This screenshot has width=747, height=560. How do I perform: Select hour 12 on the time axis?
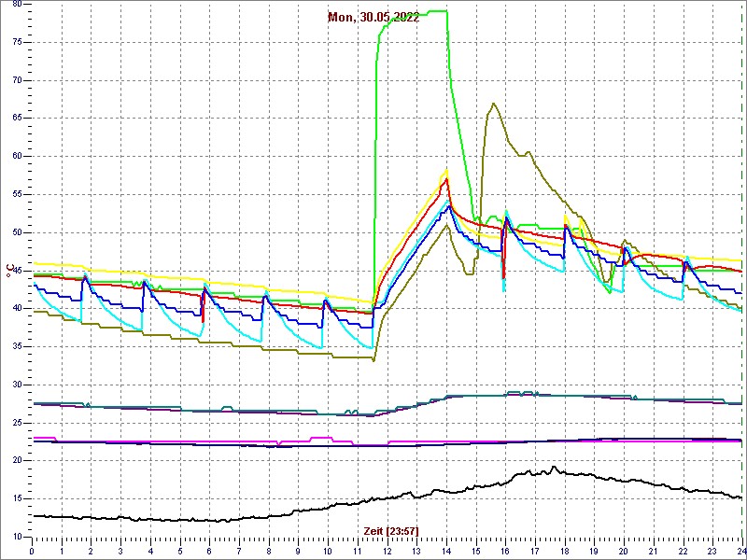[387, 551]
